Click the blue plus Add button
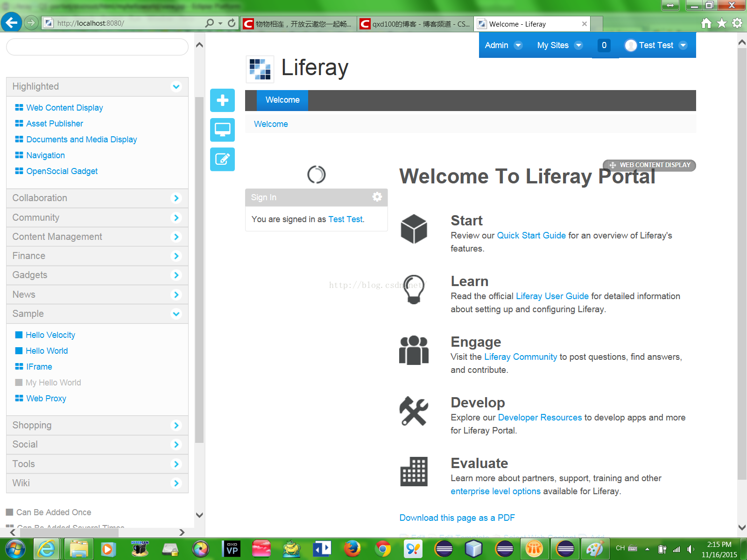 coord(222,100)
